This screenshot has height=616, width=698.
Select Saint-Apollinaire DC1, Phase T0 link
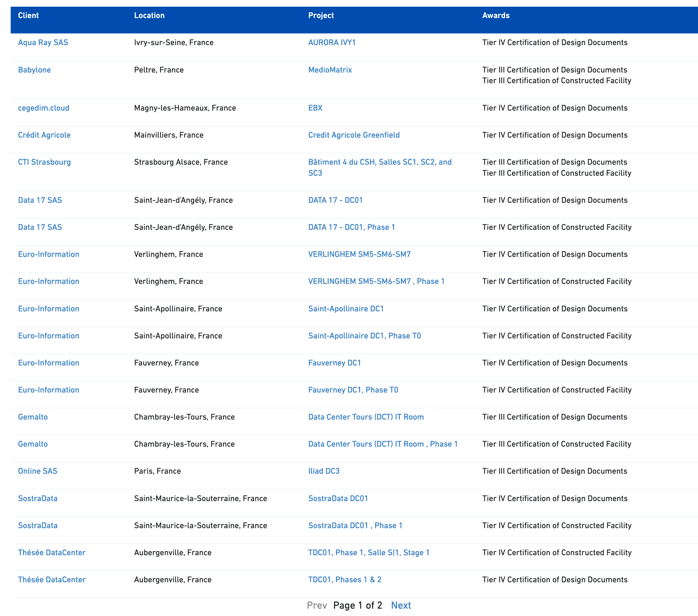tap(364, 336)
